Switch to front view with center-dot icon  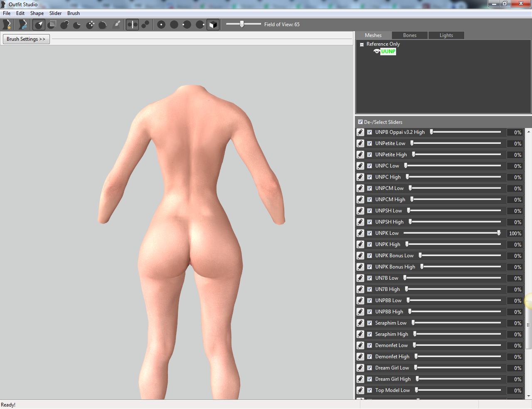click(x=161, y=25)
